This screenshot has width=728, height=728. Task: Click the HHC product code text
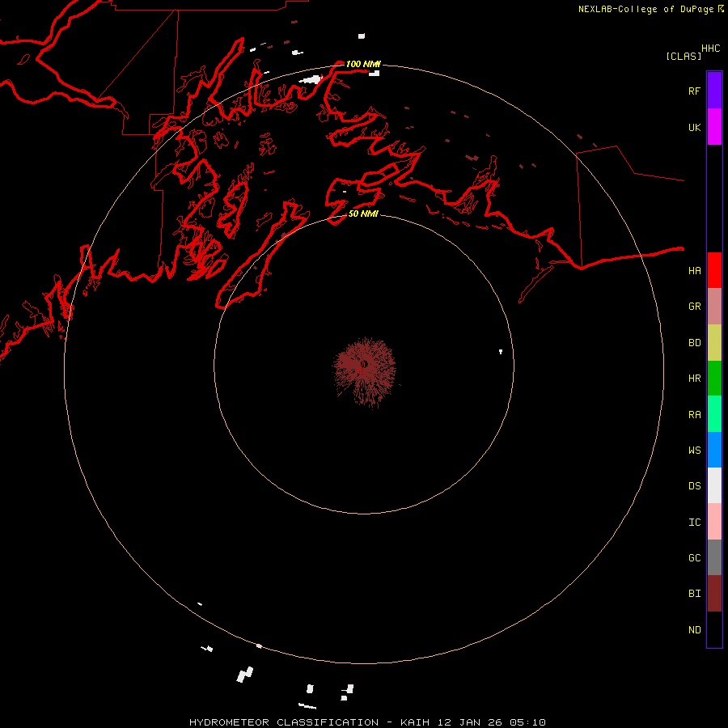[x=710, y=49]
